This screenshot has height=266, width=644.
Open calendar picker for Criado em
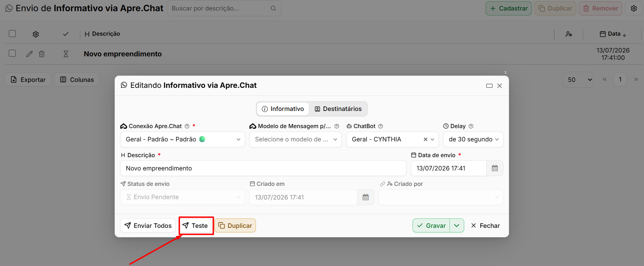coord(366,197)
